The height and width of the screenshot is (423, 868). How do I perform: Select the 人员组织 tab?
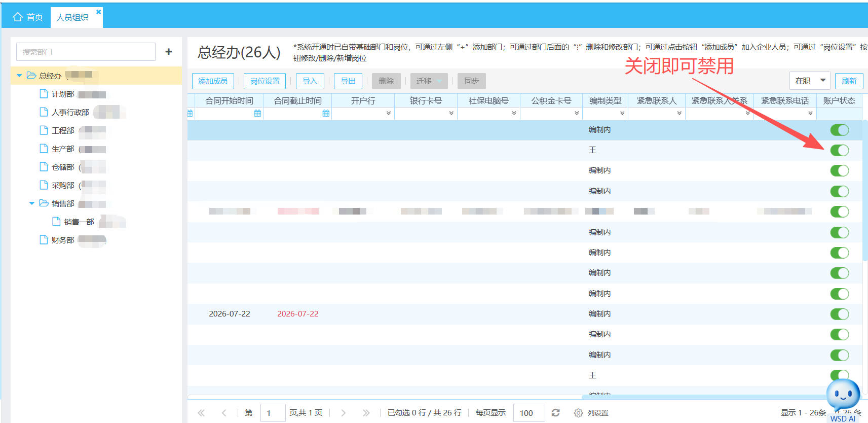pyautogui.click(x=72, y=17)
